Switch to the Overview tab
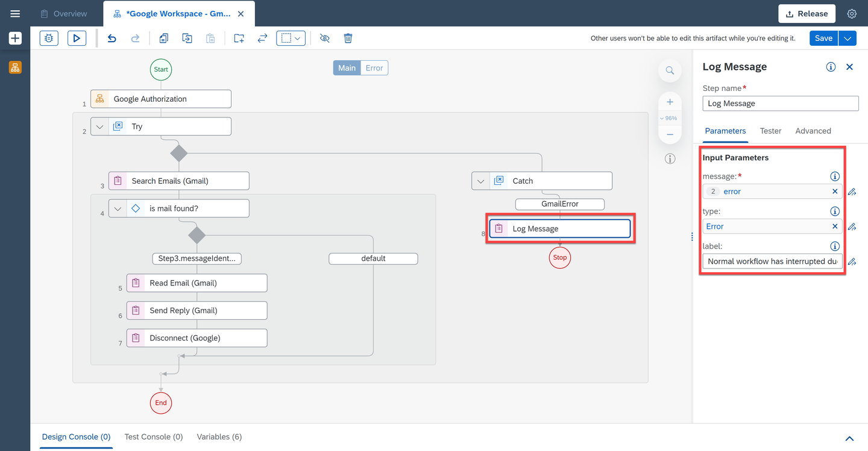The width and height of the screenshot is (868, 451). (64, 13)
